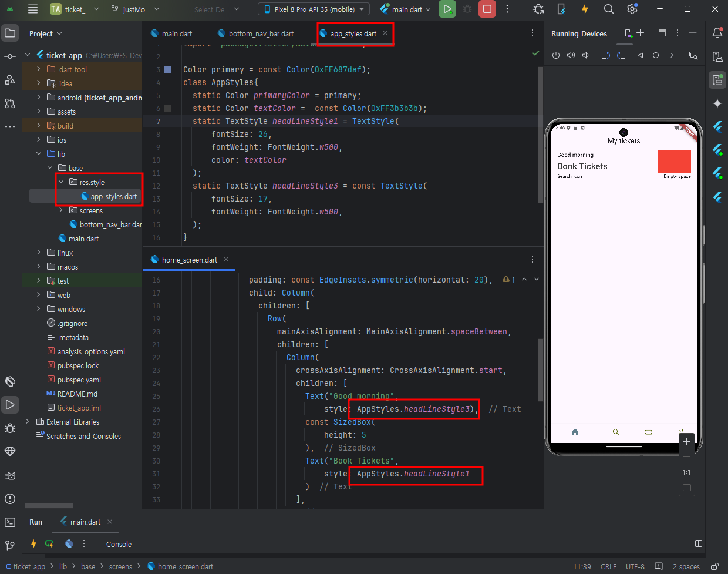
Task: Click home_screen.dart breadcrumb in status bar
Action: click(180, 566)
